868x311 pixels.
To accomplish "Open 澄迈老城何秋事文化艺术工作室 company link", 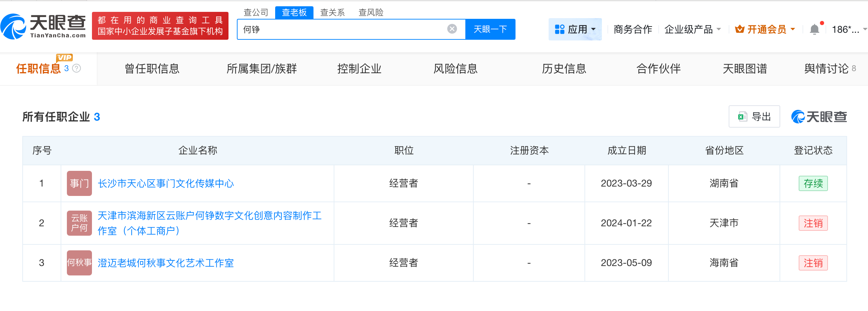I will click(x=166, y=263).
